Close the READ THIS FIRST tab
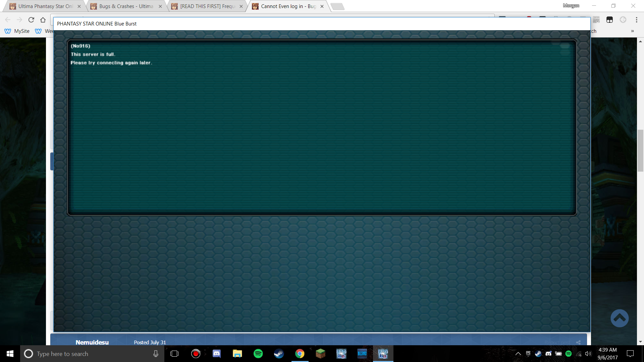The width and height of the screenshot is (644, 362). (241, 6)
